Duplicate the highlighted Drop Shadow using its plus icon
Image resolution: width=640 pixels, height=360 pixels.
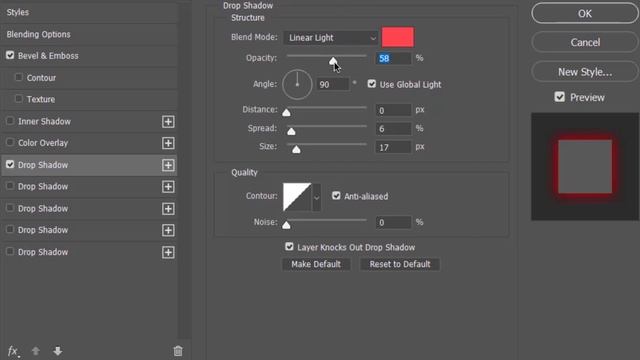[168, 165]
